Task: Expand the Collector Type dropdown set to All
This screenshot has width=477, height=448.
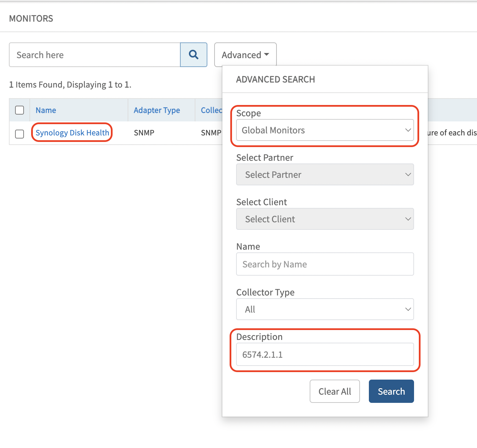Action: (x=324, y=309)
